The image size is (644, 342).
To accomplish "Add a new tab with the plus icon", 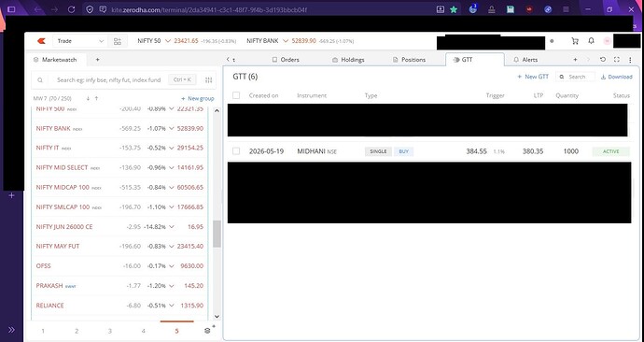I will pyautogui.click(x=575, y=60).
